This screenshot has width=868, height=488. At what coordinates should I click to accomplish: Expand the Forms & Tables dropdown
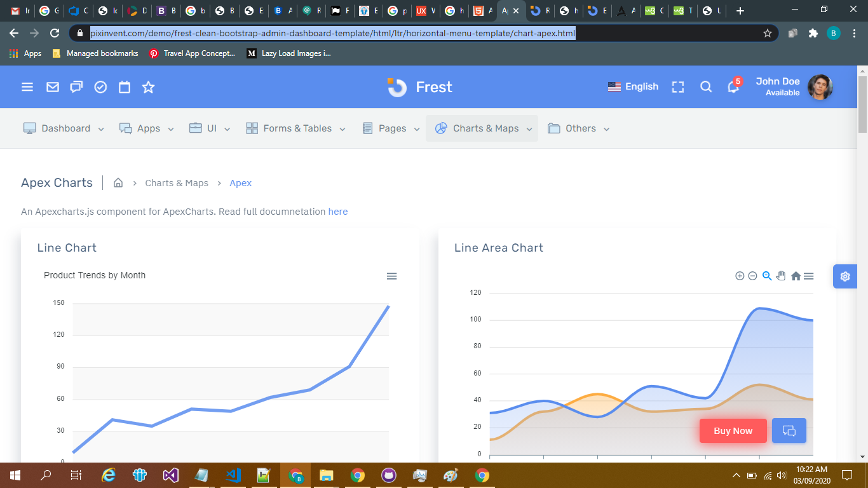point(296,128)
